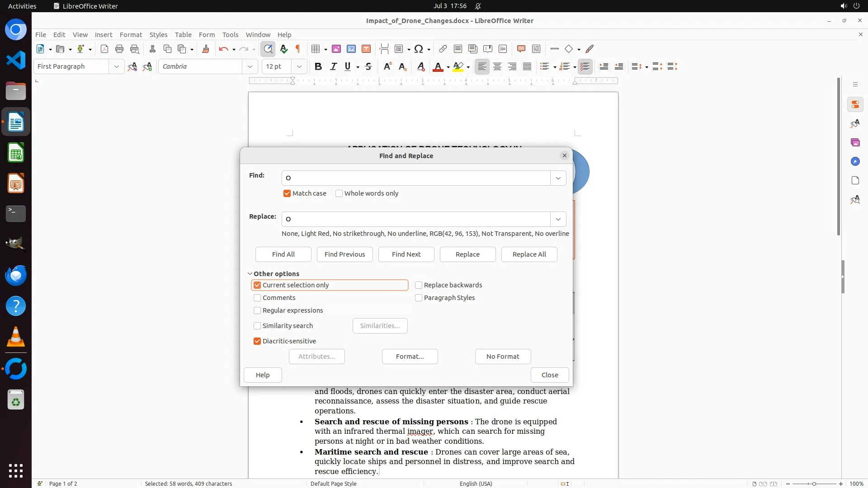Click the Justified alignment icon
Viewport: 868px width, 488px height.
click(x=527, y=66)
